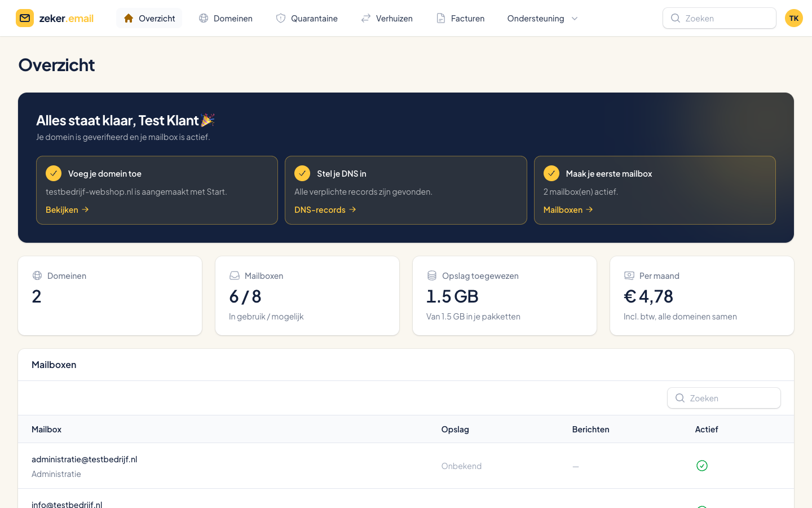Click the magnifier icon in the top search bar
The width and height of the screenshot is (812, 508).
tap(675, 18)
